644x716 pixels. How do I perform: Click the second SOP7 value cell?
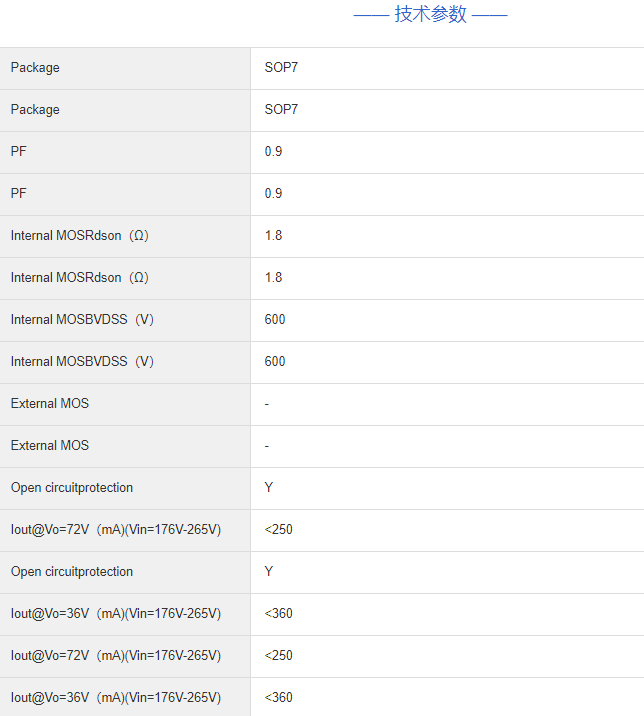281,110
